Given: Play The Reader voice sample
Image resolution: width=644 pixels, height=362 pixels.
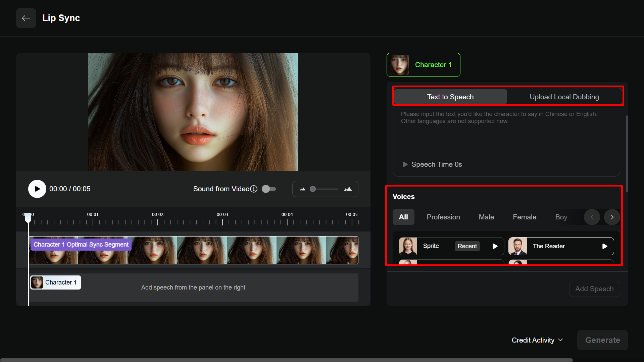Looking at the screenshot, I should click(x=605, y=246).
